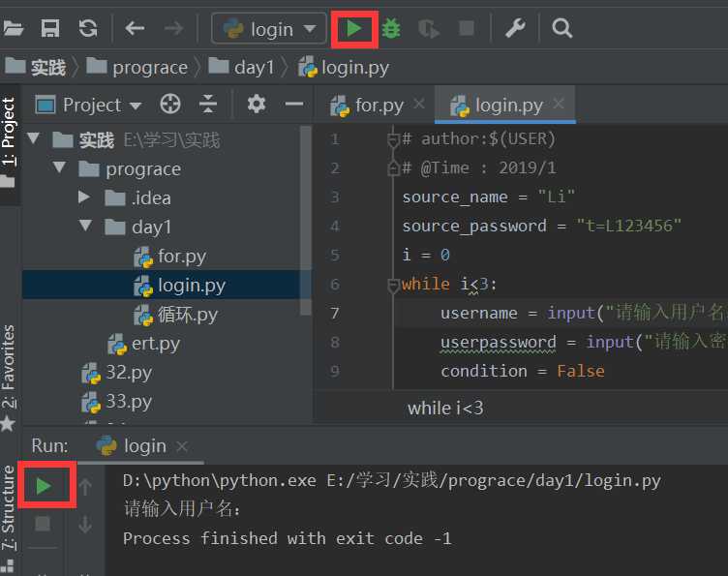
Task: Collapse the day1 folder arrow
Action: 85,226
